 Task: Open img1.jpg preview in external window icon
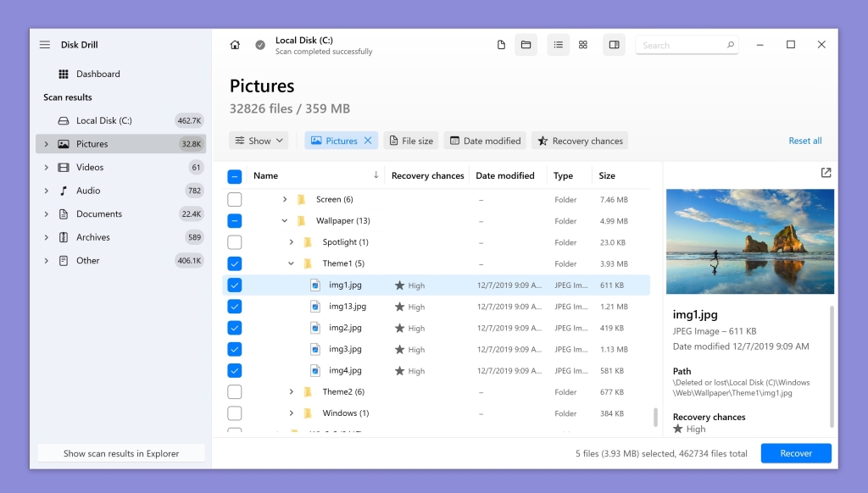[825, 172]
